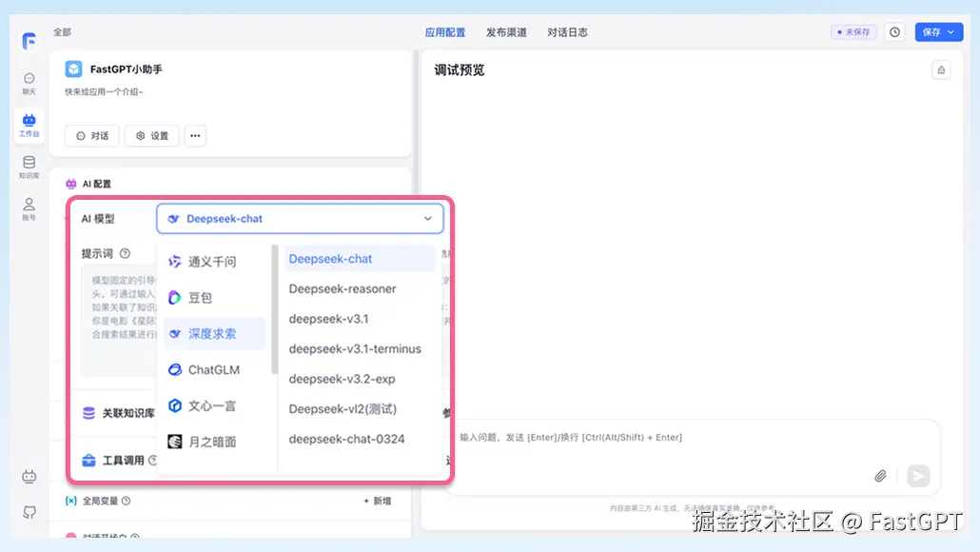Click the paperclip attachment icon
This screenshot has height=552, width=980.
pos(880,477)
